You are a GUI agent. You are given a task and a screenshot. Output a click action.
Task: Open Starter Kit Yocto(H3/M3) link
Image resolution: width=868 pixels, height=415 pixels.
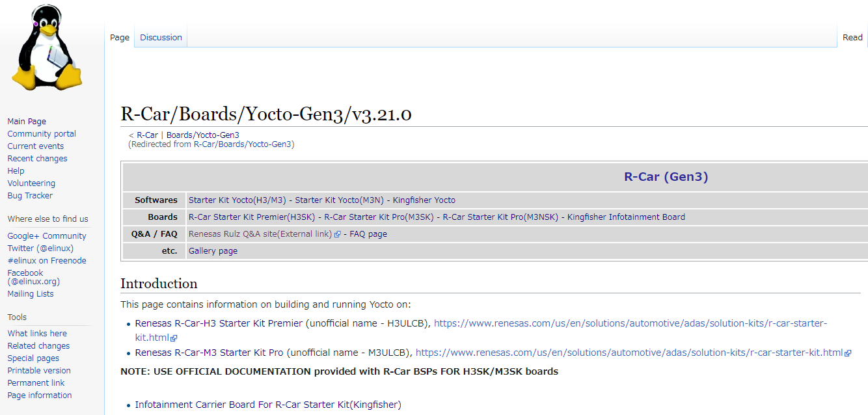point(237,200)
